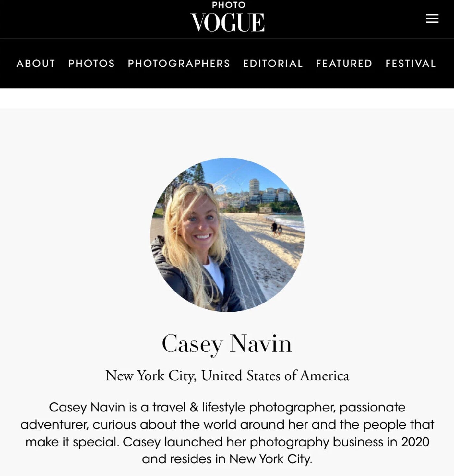The image size is (454, 476).
Task: Click the PHOTO label above the logo
Action: coord(229,5)
